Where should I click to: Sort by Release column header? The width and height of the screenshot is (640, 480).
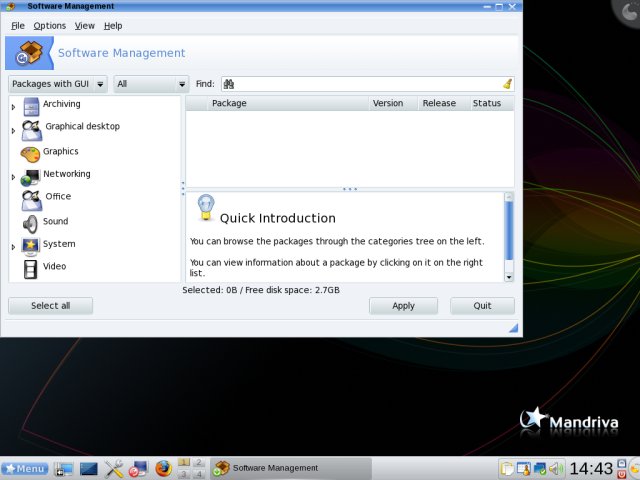pos(444,103)
